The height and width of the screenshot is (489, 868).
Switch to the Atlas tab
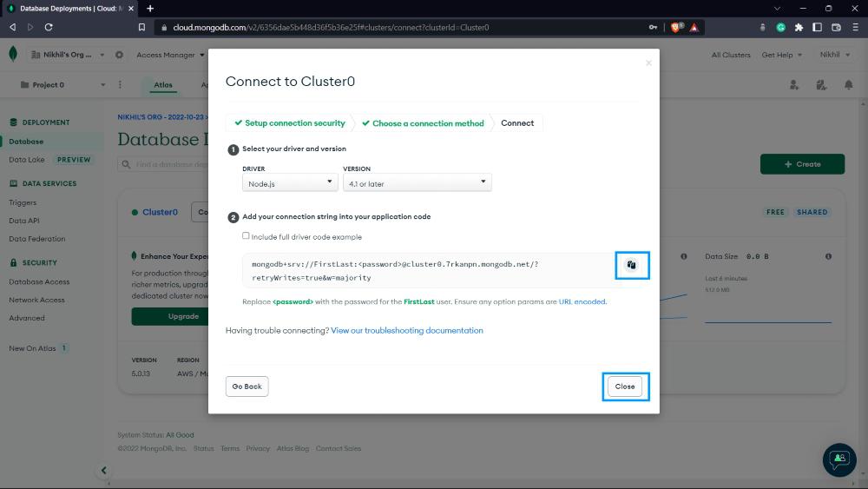(163, 85)
